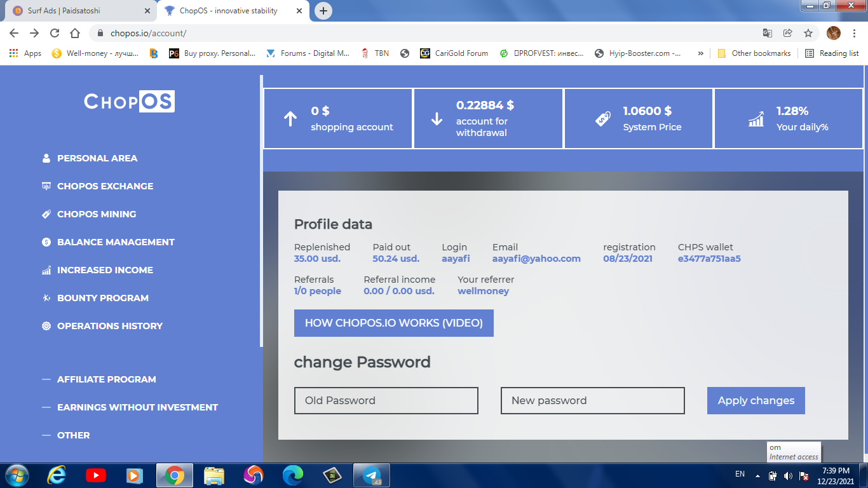Select the ChopOS - innovative stability tab
Viewport: 868px width, 488px height.
(233, 11)
